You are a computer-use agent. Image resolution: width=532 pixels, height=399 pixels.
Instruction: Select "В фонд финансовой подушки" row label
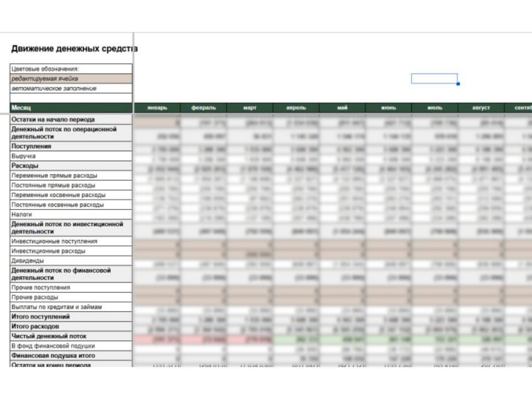(x=71, y=346)
